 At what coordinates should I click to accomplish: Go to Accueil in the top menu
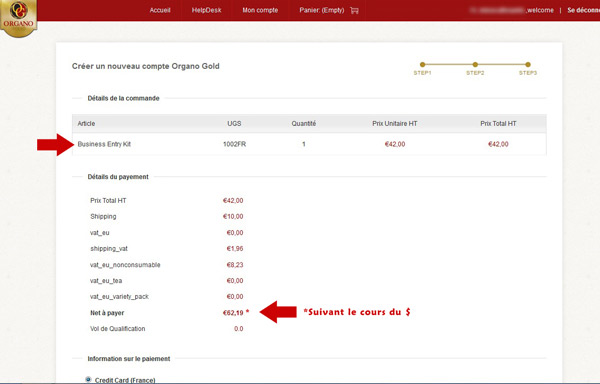click(160, 10)
